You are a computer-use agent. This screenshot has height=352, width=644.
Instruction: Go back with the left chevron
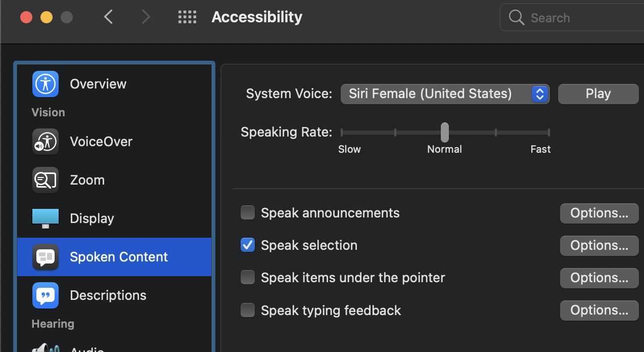(x=108, y=18)
